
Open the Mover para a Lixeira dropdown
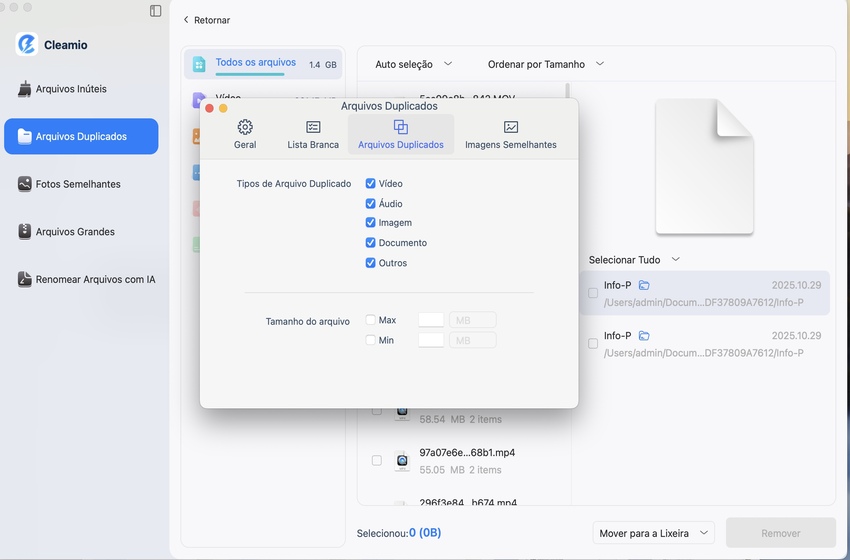pyautogui.click(x=654, y=533)
